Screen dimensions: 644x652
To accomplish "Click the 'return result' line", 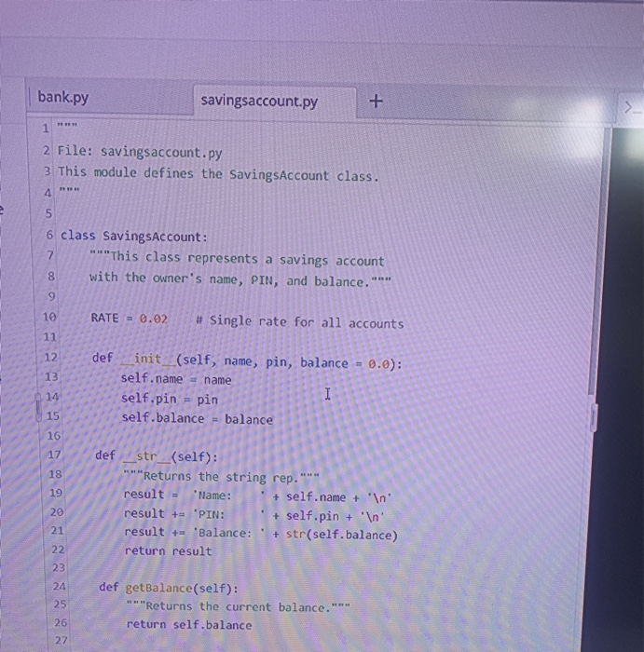I will point(168,551).
